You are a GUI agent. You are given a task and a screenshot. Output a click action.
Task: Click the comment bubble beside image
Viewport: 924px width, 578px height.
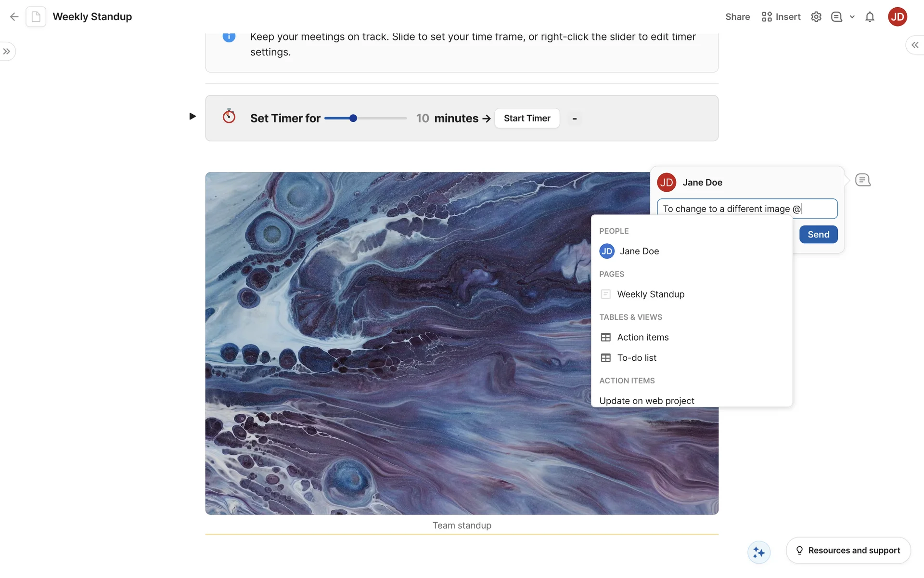coord(862,180)
